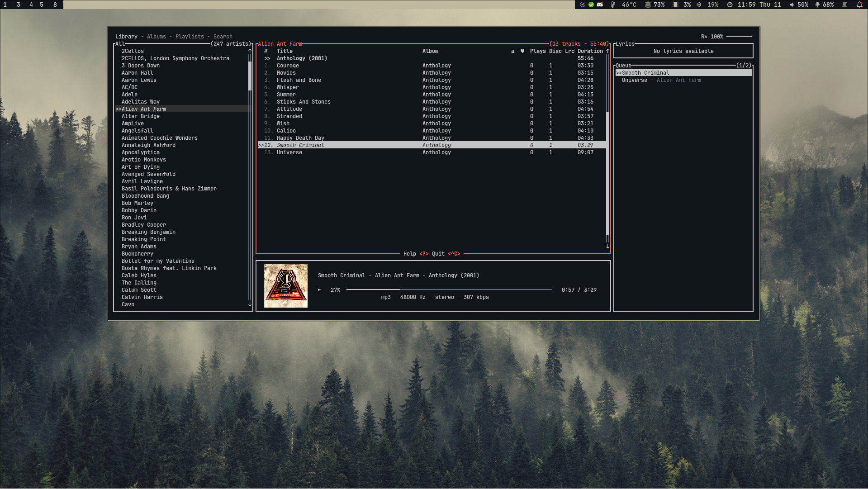Viewport: 868px width, 489px height.
Task: Click the Quit <^C> shortcut label
Action: pos(446,254)
